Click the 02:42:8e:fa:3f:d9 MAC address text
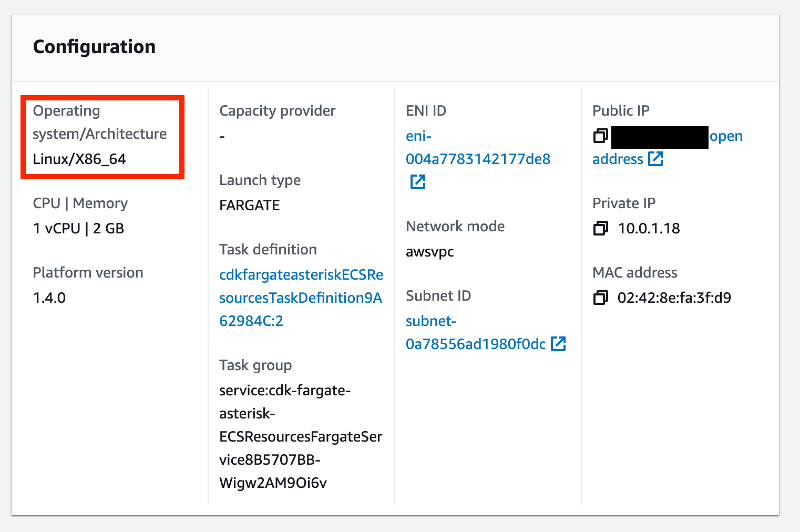 (674, 298)
